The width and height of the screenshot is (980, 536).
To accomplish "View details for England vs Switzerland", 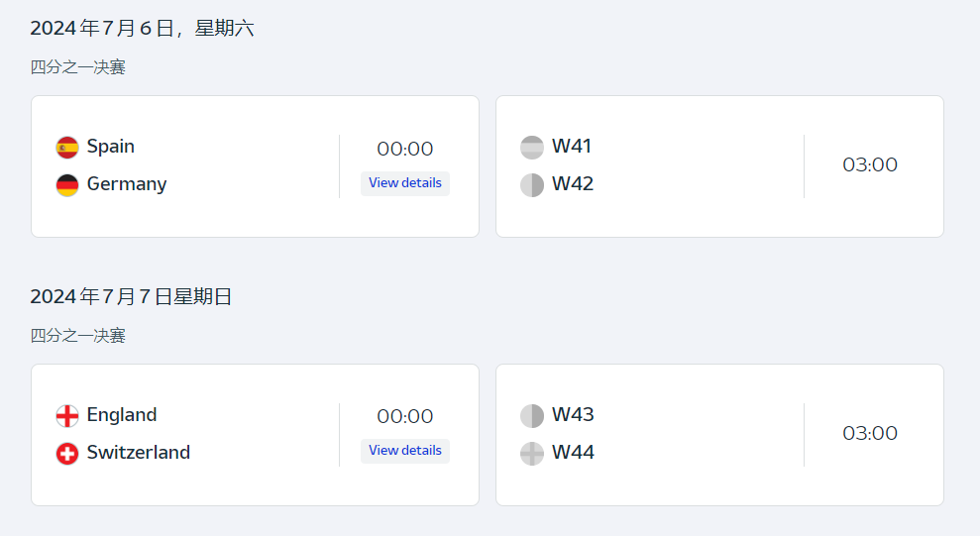I will click(x=405, y=451).
